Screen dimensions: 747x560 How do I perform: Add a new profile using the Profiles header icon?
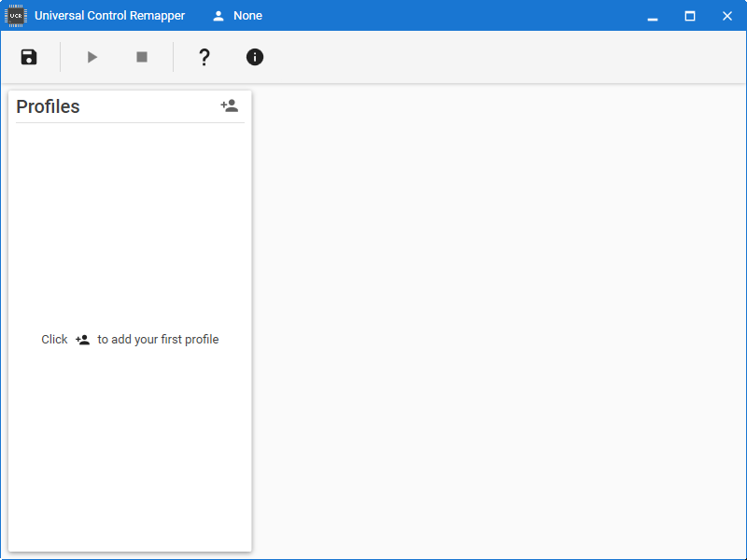point(230,105)
